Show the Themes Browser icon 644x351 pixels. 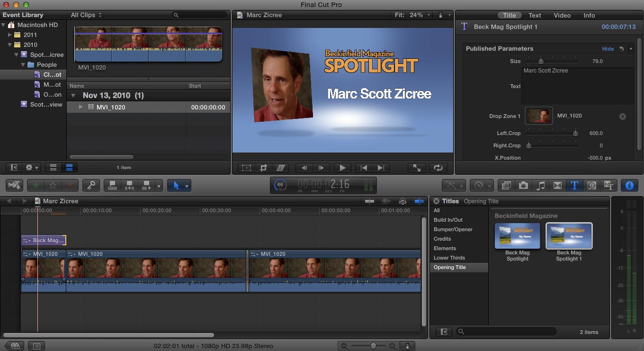[x=608, y=185]
